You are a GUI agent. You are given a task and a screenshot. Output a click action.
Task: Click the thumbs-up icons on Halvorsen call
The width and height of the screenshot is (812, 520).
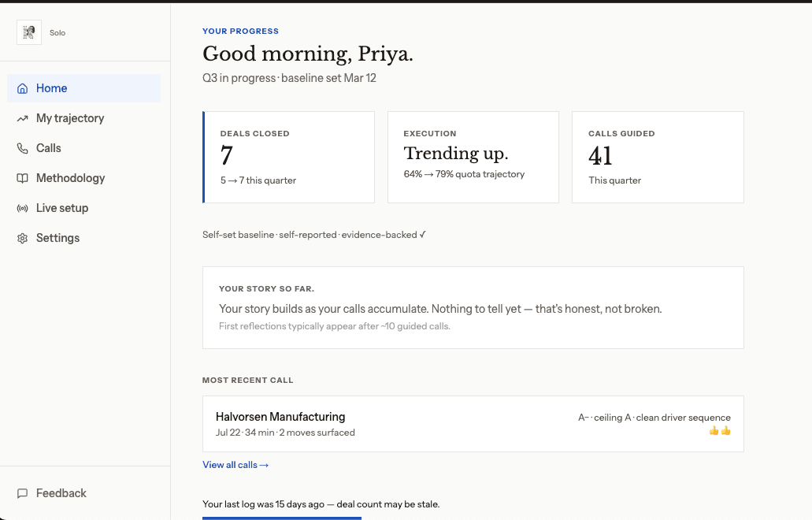[720, 431]
